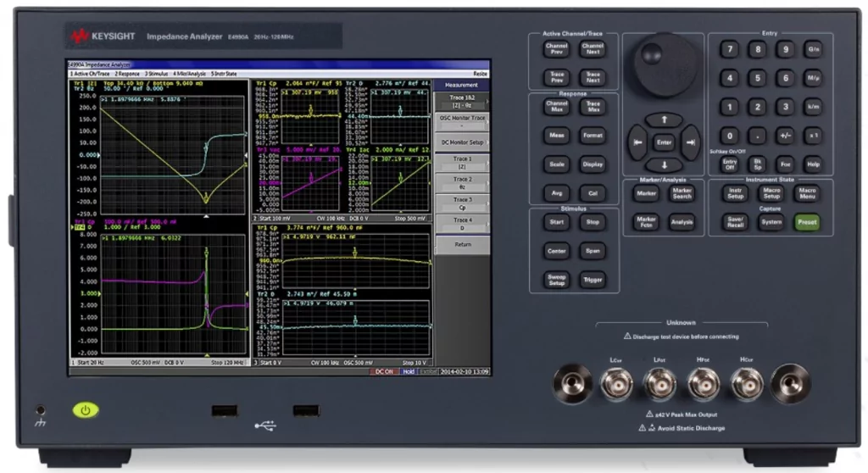Tap the green power button

[x=86, y=410]
